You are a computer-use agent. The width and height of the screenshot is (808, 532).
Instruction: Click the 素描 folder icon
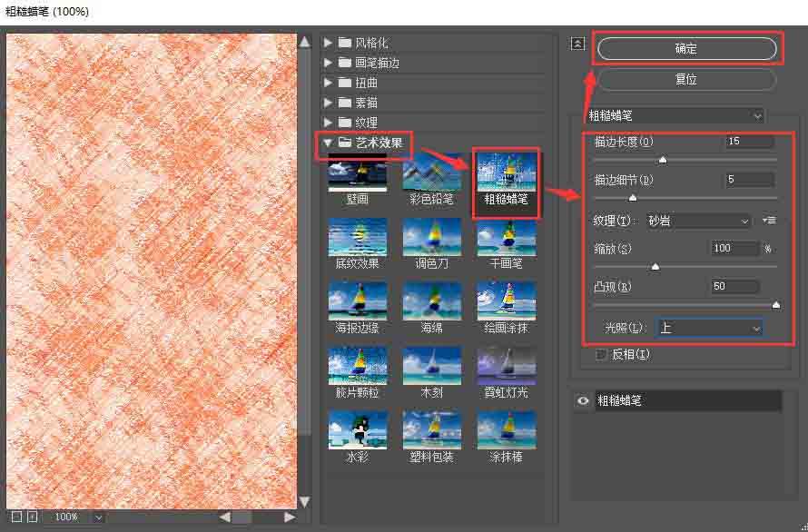(345, 103)
